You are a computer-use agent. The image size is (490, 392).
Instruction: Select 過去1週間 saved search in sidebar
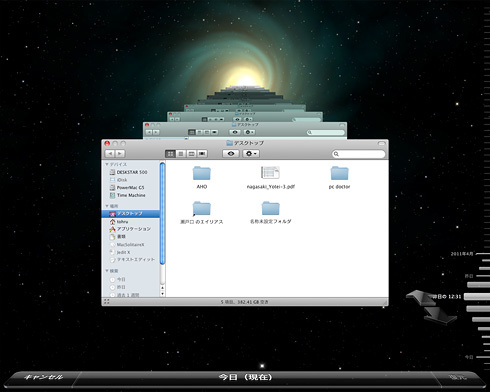pyautogui.click(x=124, y=295)
